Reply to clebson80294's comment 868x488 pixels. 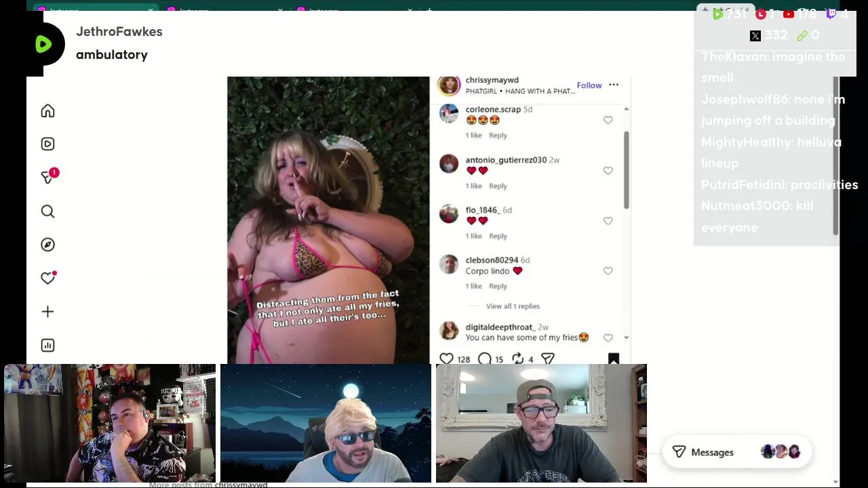click(x=498, y=286)
